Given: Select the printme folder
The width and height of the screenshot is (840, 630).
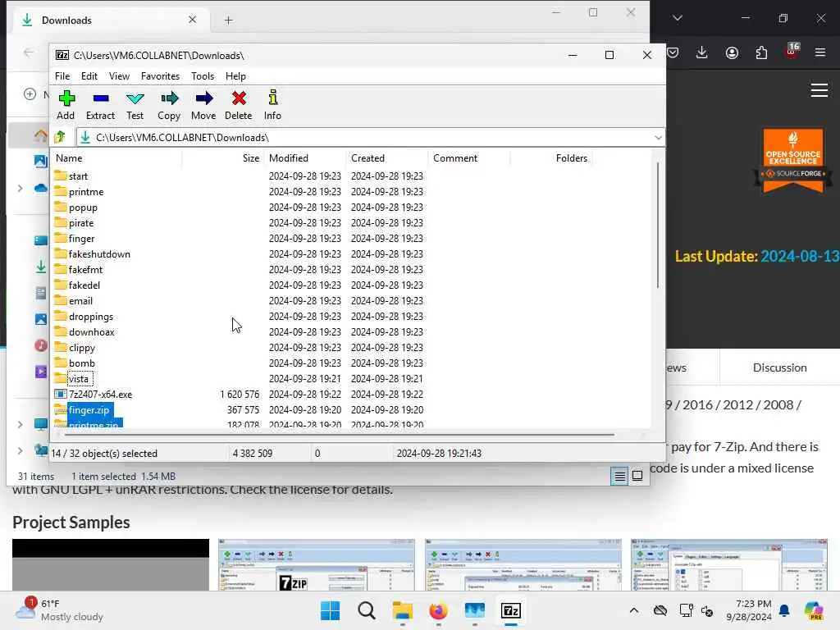Looking at the screenshot, I should tap(85, 192).
